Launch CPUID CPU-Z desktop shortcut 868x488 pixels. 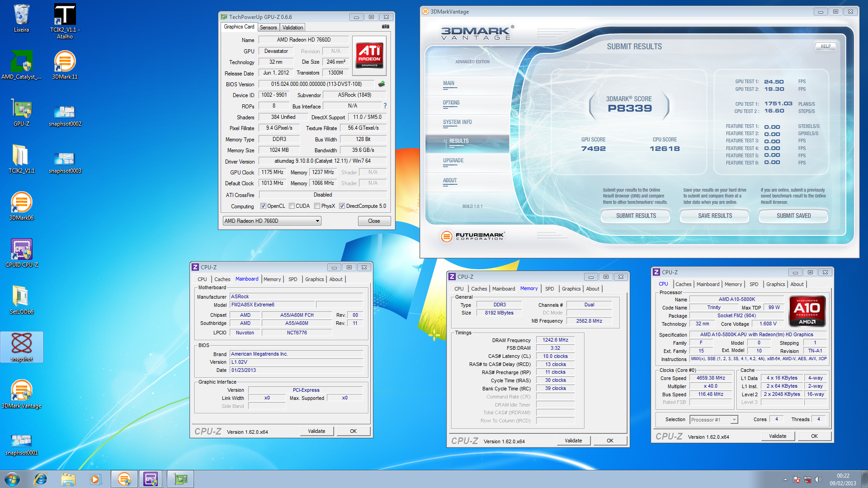tap(21, 253)
